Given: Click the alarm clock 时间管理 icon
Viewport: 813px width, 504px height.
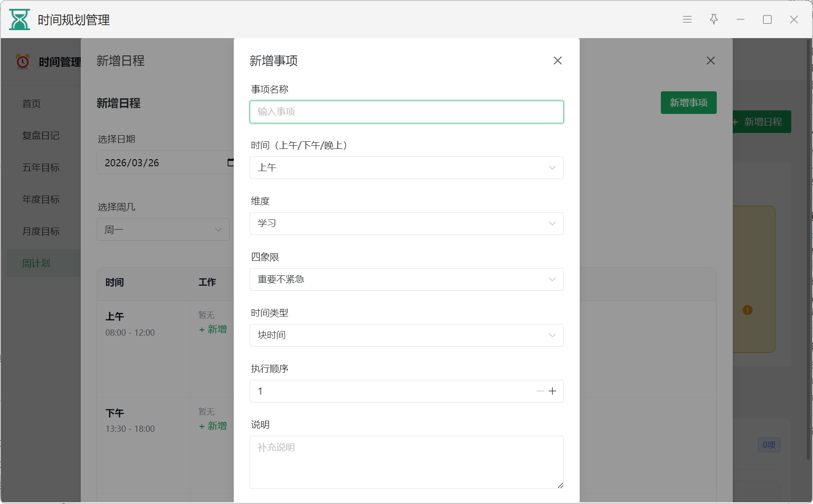Looking at the screenshot, I should [23, 62].
